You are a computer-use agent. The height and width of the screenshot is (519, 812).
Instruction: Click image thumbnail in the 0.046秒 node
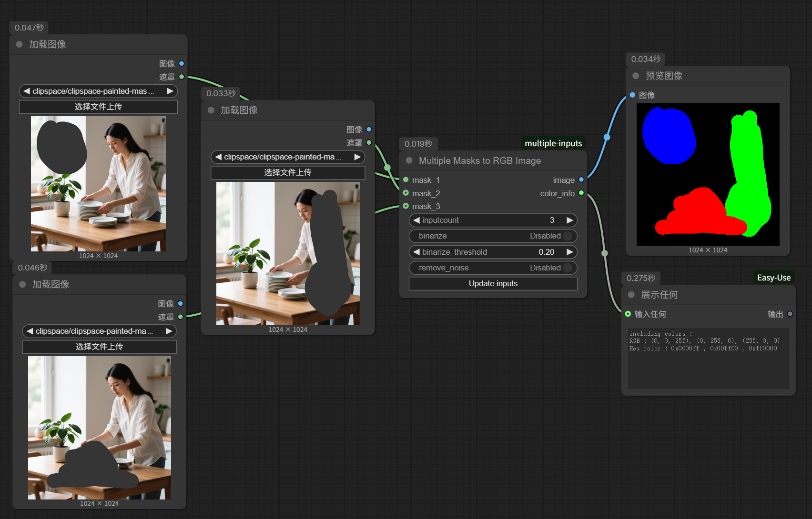click(99, 428)
